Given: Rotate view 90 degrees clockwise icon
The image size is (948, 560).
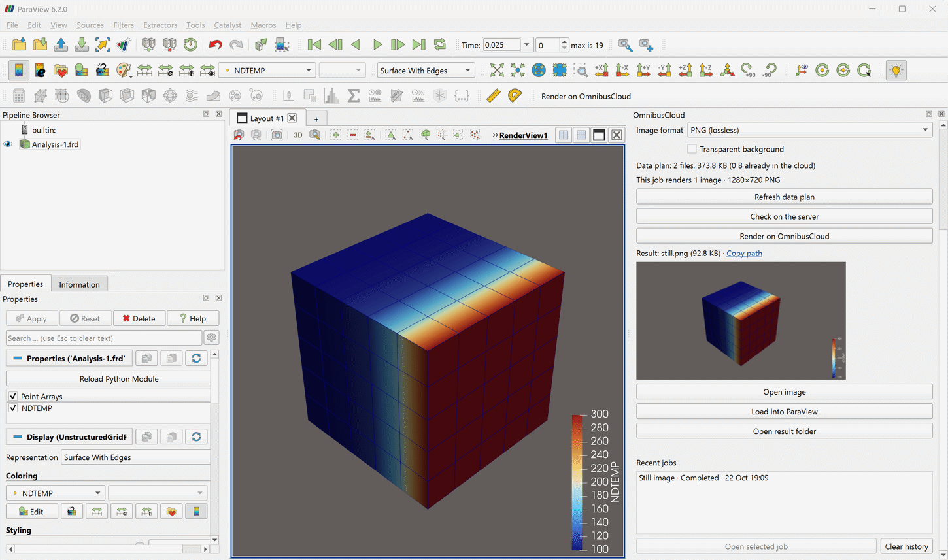Looking at the screenshot, I should [x=749, y=70].
